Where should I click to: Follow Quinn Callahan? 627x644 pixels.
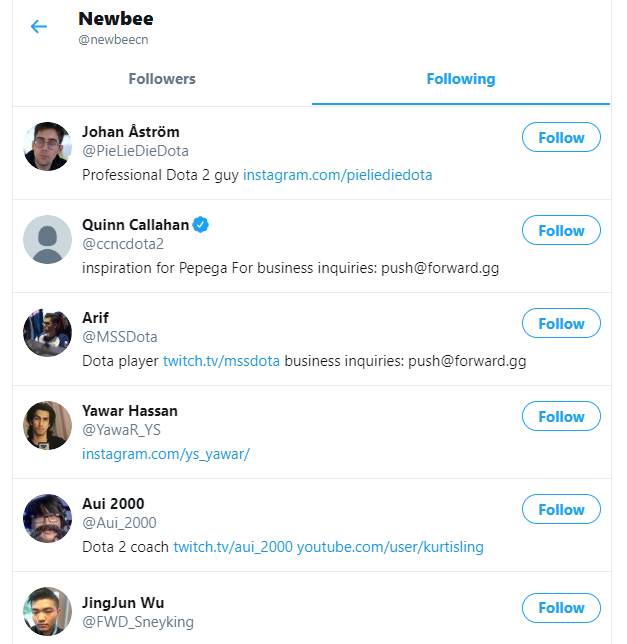[x=561, y=231]
